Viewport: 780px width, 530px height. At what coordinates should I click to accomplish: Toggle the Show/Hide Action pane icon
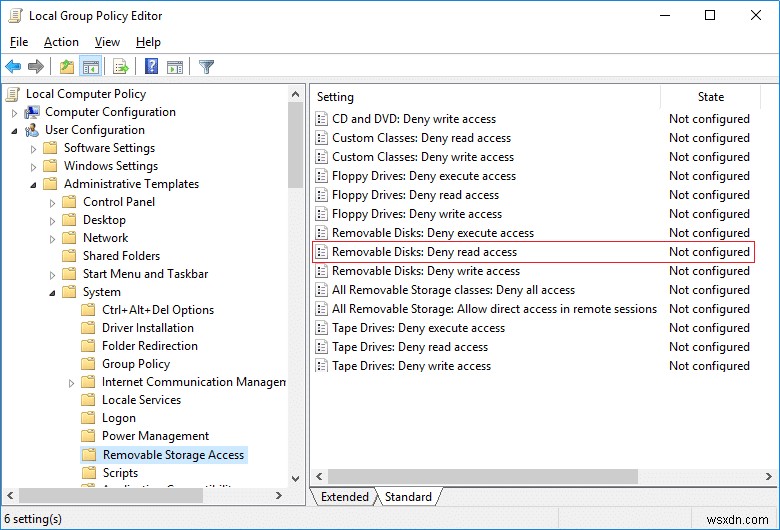click(x=175, y=66)
